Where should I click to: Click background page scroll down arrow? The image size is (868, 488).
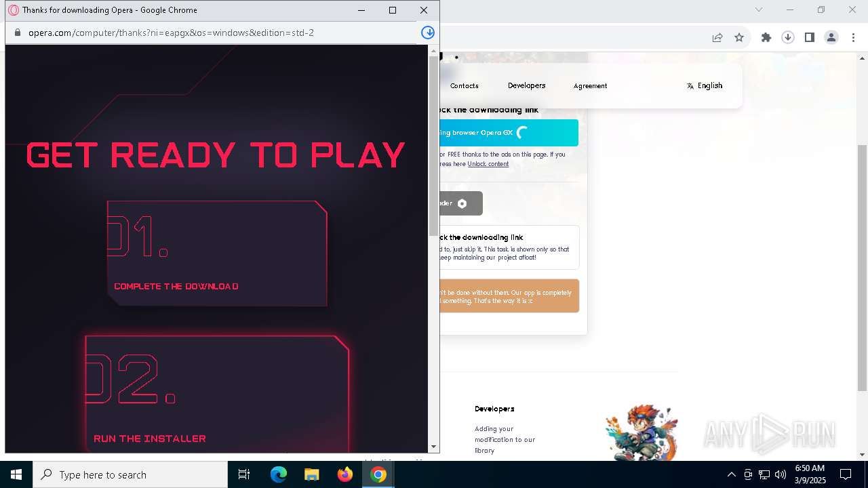(862, 455)
